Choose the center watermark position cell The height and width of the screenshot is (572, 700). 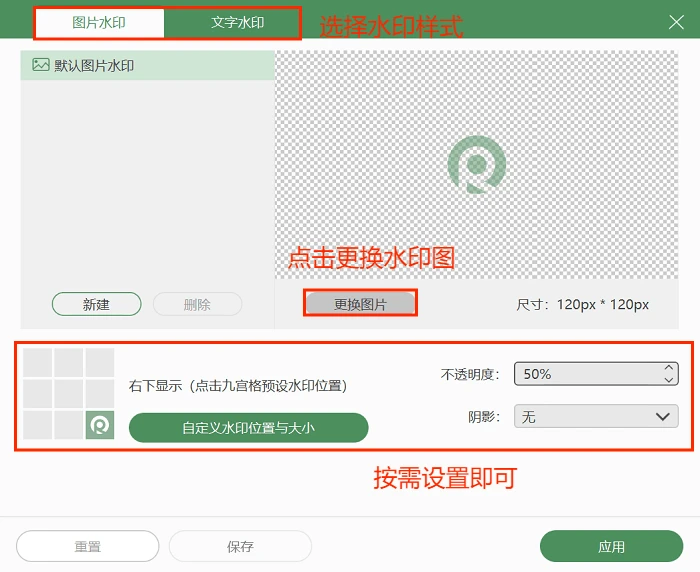point(68,393)
